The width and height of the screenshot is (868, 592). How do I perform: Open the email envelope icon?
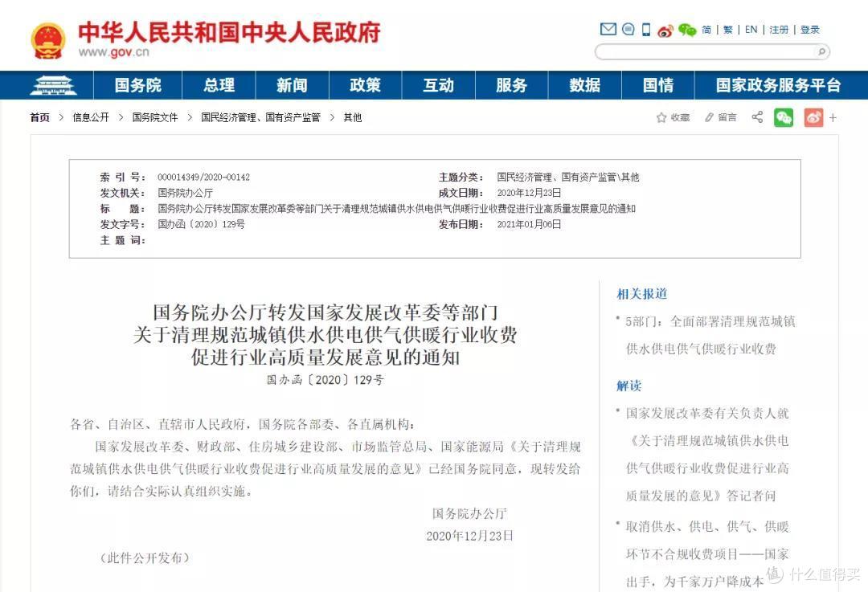tap(608, 29)
